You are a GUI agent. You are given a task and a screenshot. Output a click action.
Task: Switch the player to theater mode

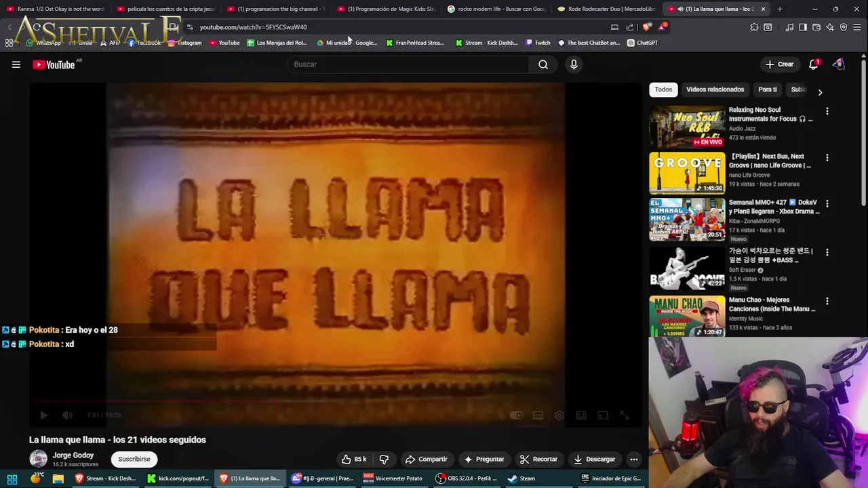pyautogui.click(x=581, y=415)
